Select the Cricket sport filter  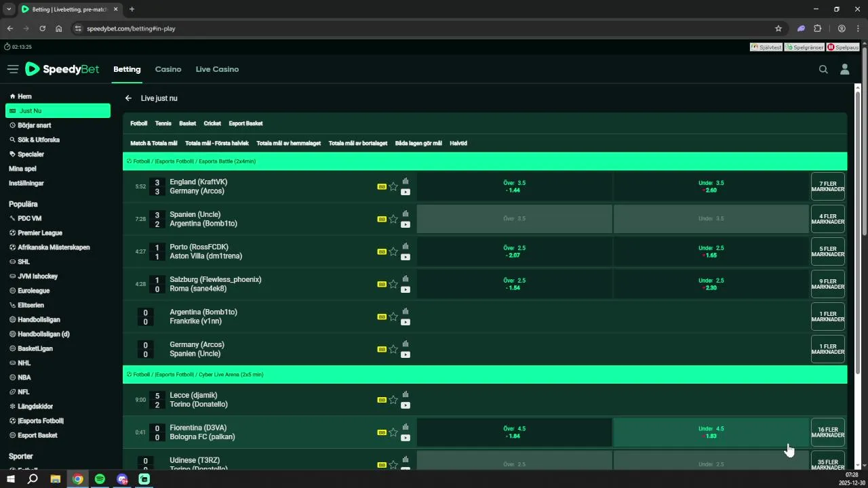212,123
